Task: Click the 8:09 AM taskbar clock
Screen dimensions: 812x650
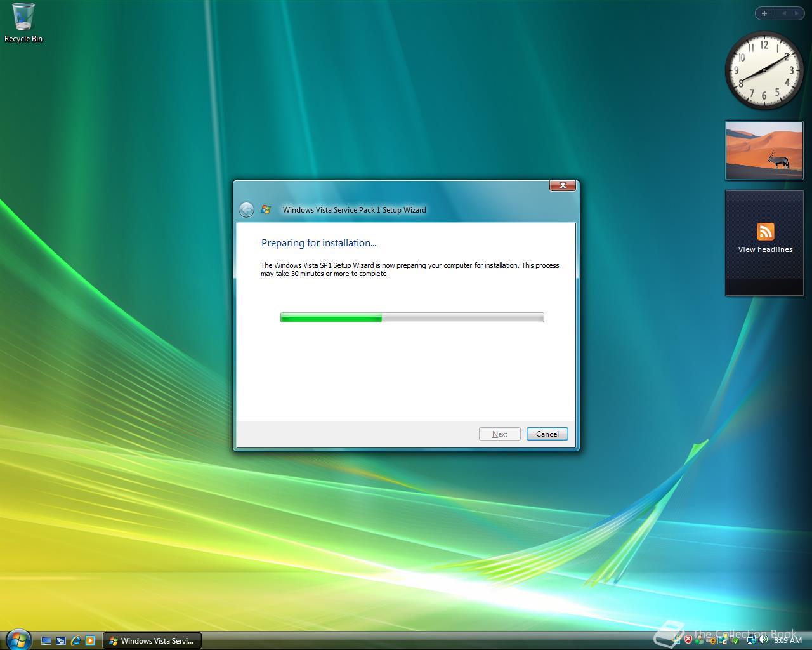Action: tap(788, 640)
